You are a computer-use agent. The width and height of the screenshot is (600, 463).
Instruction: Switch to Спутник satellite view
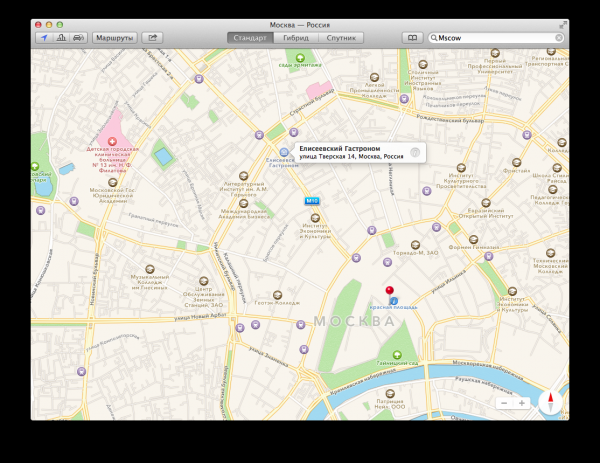click(341, 38)
